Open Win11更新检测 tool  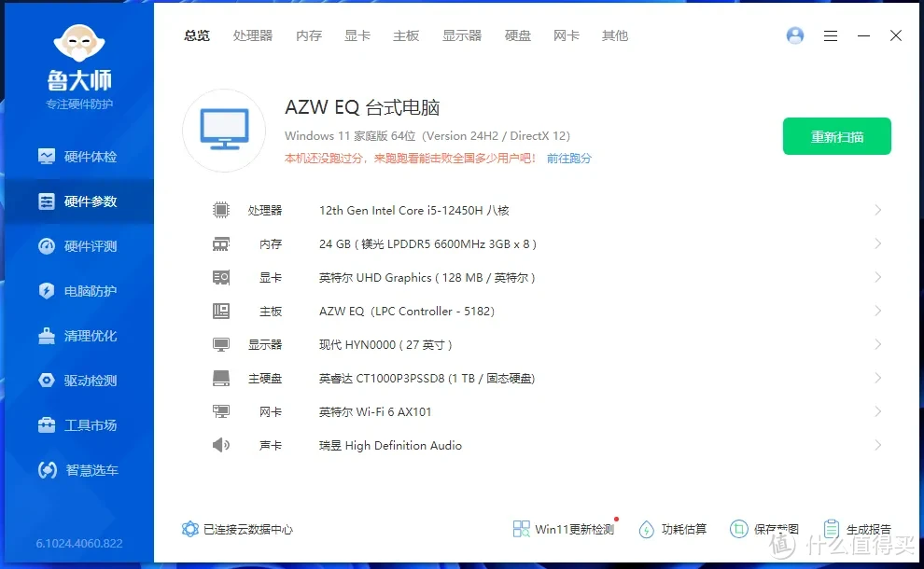point(564,529)
